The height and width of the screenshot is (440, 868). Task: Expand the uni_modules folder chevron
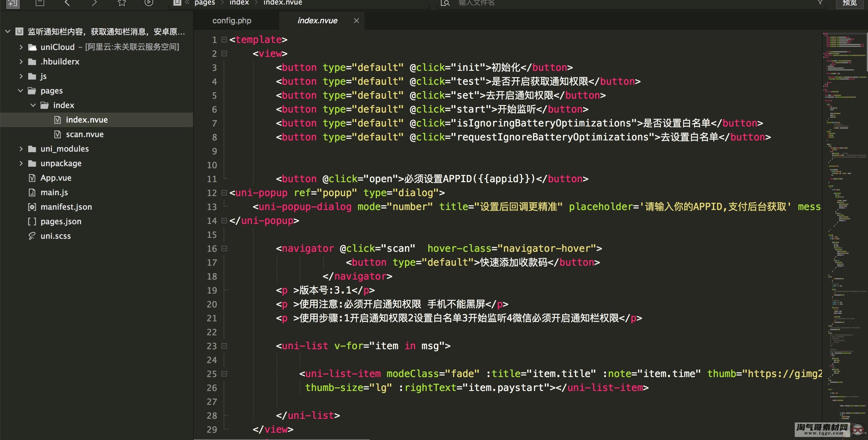coord(21,149)
